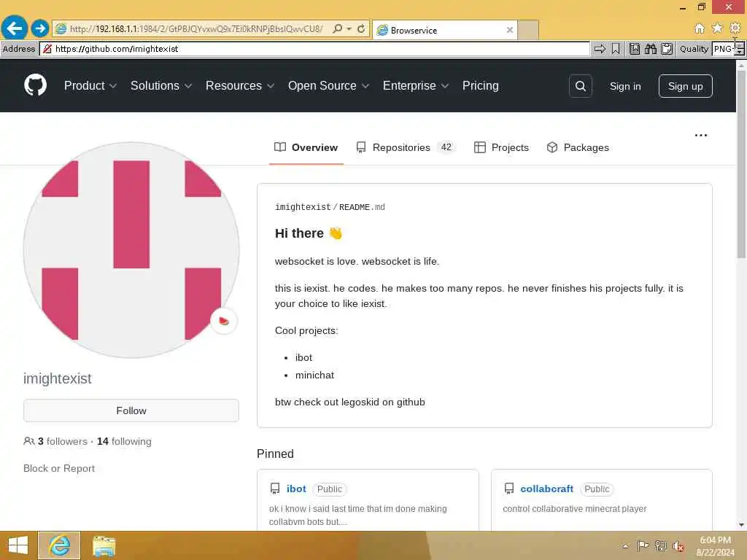Click the muted speaker tray icon
747x560 pixels.
coord(678,546)
